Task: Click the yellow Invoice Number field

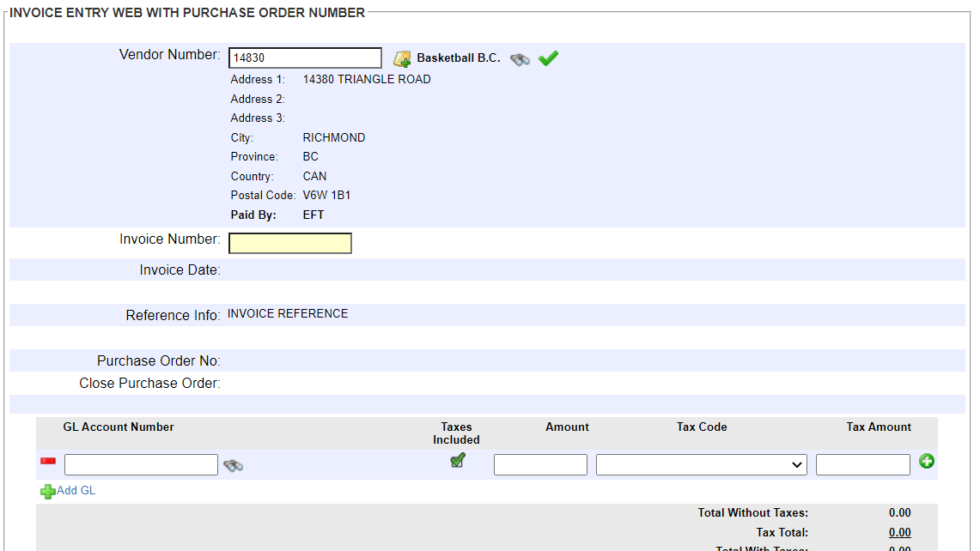Action: point(289,244)
